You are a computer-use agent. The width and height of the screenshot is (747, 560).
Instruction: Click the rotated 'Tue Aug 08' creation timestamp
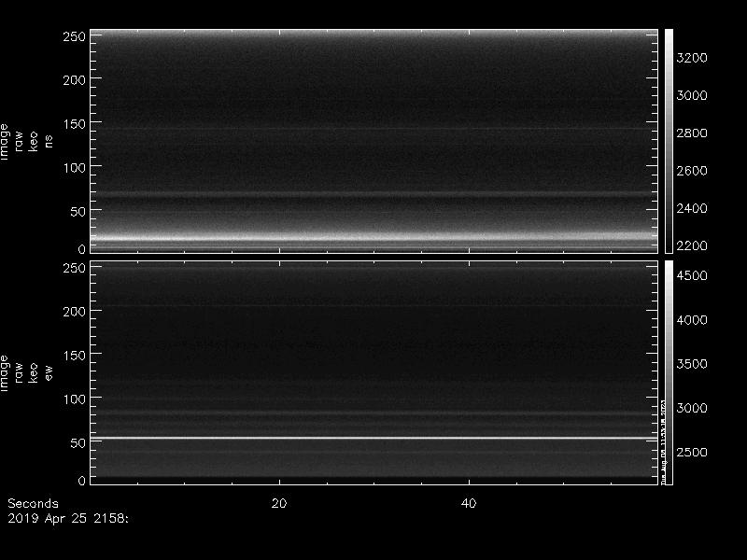click(663, 442)
